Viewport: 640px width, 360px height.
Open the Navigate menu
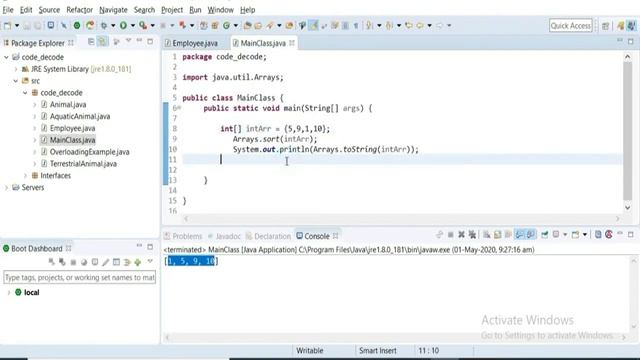tap(113, 10)
